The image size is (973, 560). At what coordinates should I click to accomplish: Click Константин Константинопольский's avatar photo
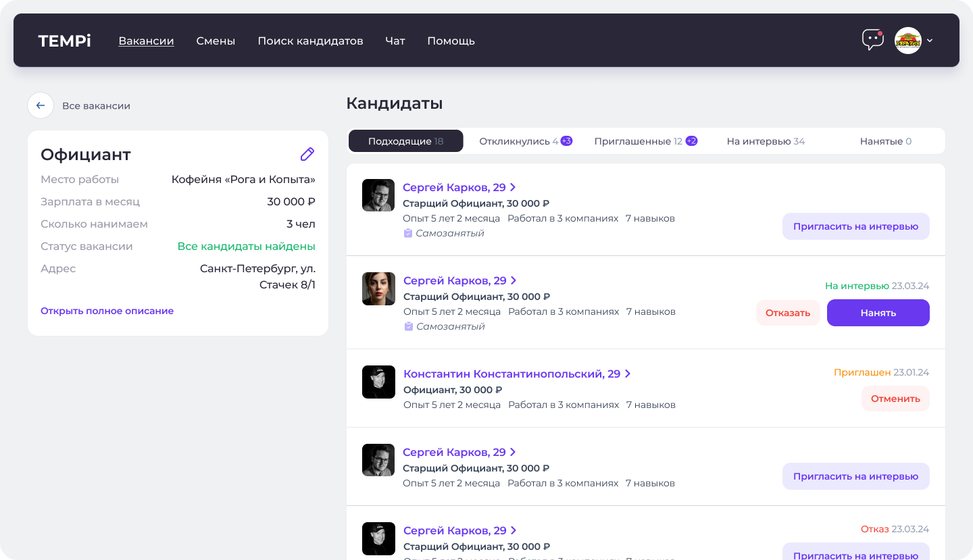[x=378, y=382]
